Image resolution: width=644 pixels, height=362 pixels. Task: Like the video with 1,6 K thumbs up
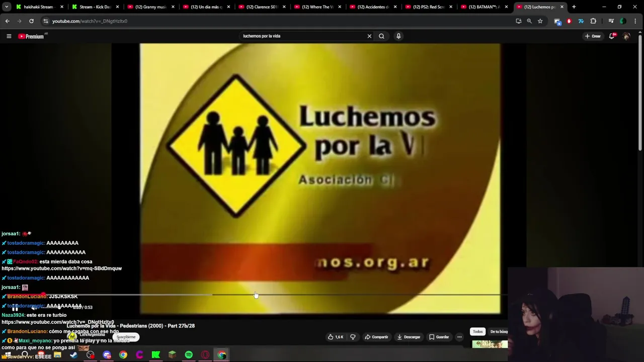(x=336, y=337)
